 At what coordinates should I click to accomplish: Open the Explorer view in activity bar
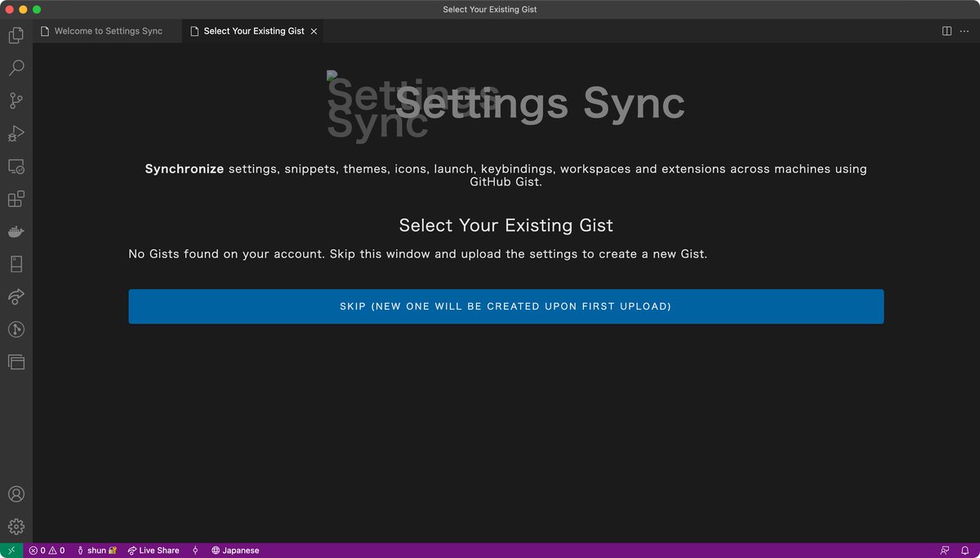pos(16,35)
